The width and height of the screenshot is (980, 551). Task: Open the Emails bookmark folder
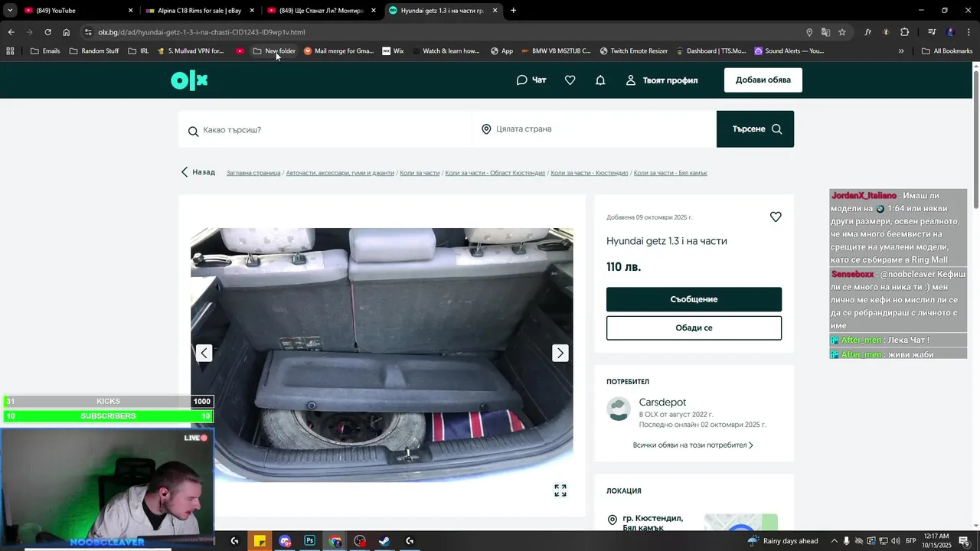45,51
